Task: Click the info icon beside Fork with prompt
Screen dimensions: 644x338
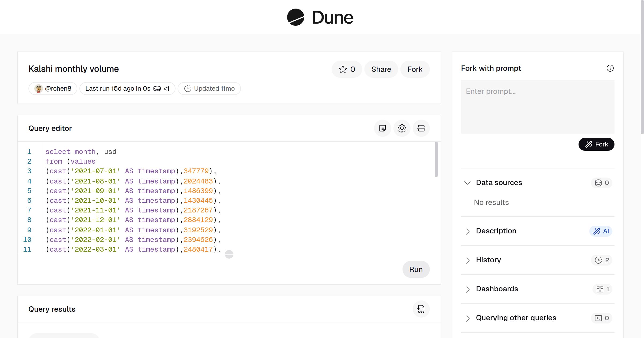Action: 610,68
